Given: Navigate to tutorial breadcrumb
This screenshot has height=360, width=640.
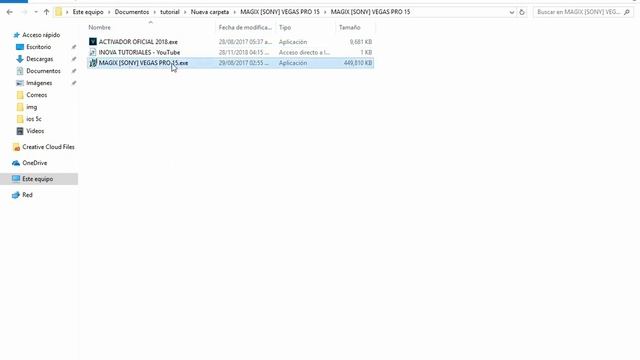Looking at the screenshot, I should [x=170, y=12].
